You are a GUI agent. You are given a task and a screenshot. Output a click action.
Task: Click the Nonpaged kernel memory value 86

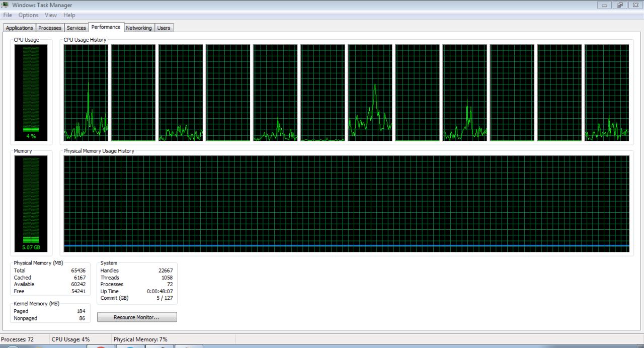tap(82, 318)
